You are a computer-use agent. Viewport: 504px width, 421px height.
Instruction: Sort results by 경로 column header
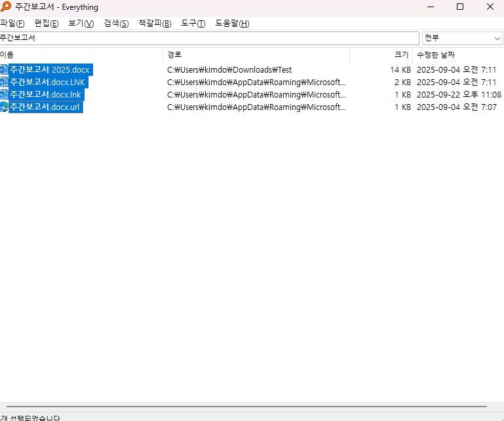(256, 55)
